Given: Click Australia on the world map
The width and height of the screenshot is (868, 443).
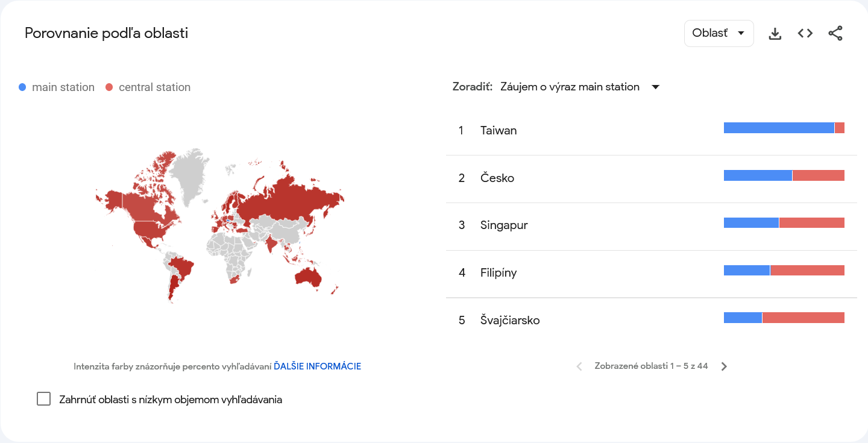Looking at the screenshot, I should click(x=307, y=277).
